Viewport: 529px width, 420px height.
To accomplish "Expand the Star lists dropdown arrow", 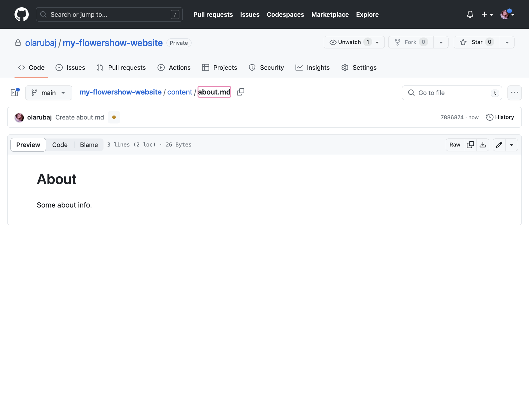I will 507,42.
